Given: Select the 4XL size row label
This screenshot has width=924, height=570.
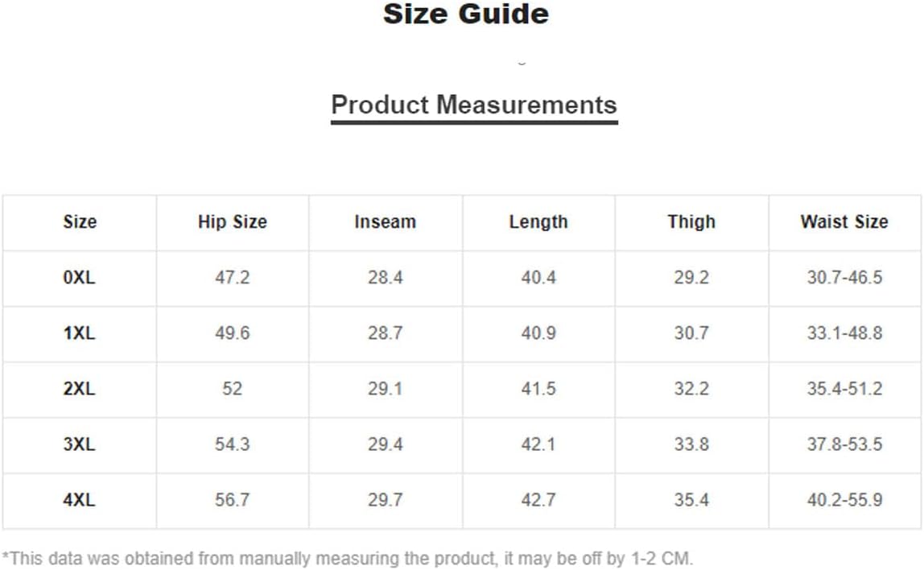Looking at the screenshot, I should (79, 500).
